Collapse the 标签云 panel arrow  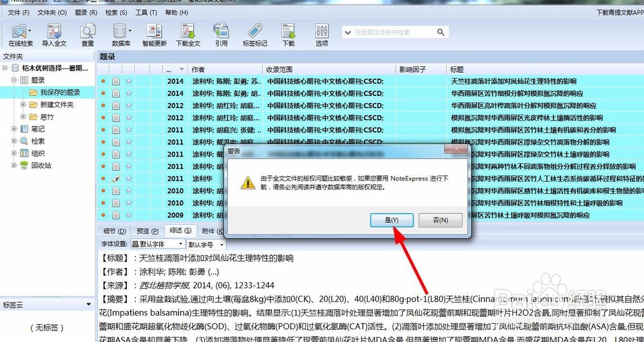[88, 305]
